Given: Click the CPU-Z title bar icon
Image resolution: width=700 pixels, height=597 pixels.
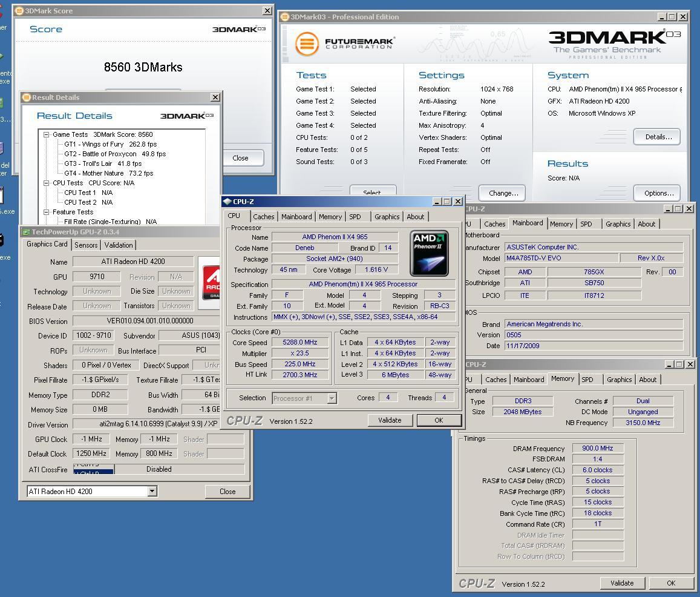Looking at the screenshot, I should pyautogui.click(x=227, y=202).
